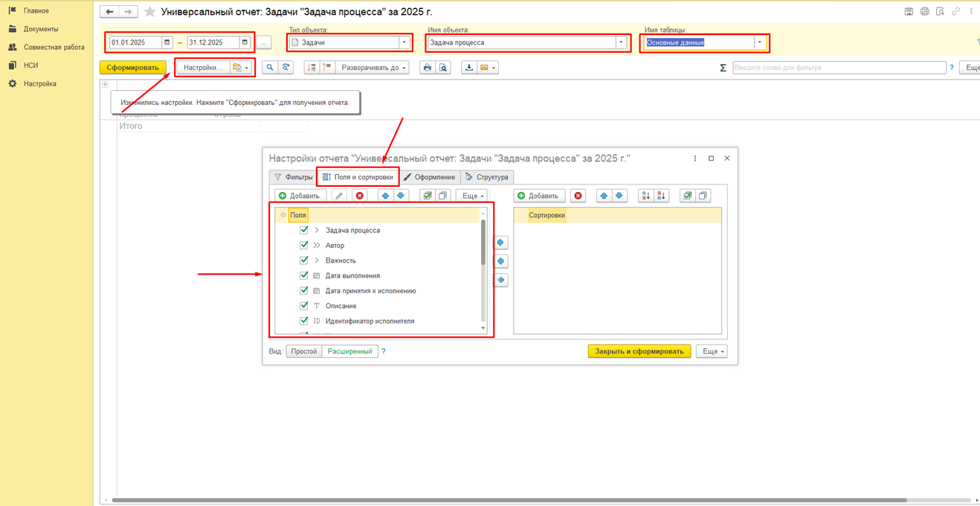Open the Поля и сортировки tab
This screenshot has width=980, height=506.
[x=358, y=177]
